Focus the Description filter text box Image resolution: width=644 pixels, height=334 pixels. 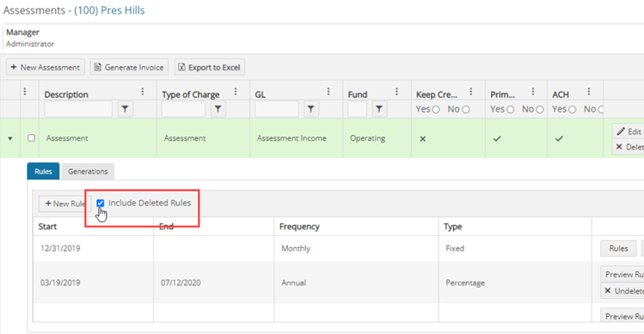click(78, 109)
